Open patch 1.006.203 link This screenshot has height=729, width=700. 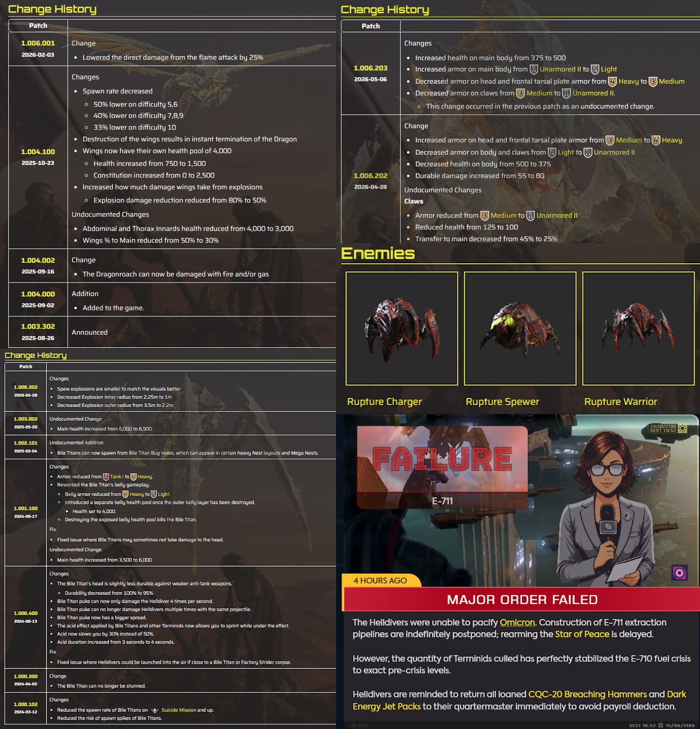tap(371, 68)
